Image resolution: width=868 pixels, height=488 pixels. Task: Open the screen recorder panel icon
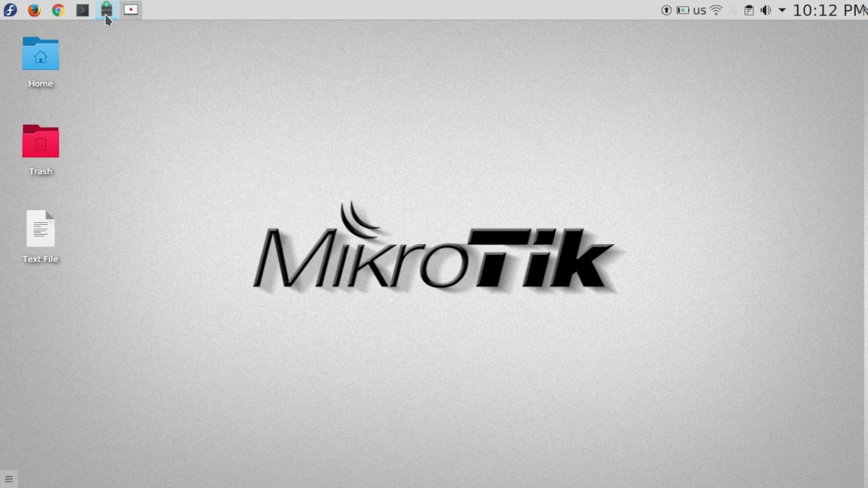click(x=131, y=10)
